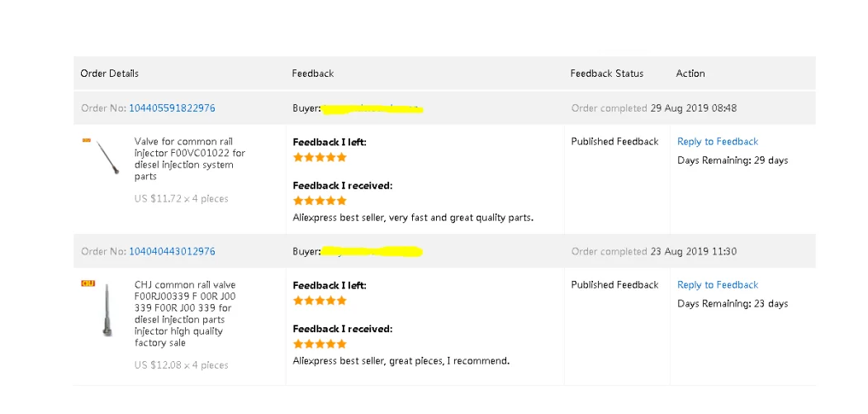This screenshot has width=868, height=414.
Task: Reply to feedback on the CHJ valve order
Action: 717,285
